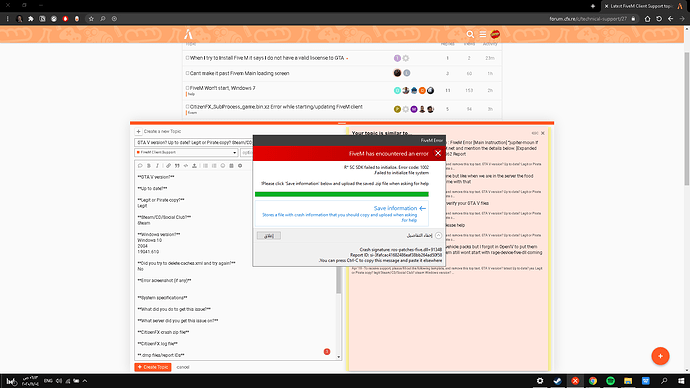Click into the topic title input field
690x388 pixels.
(x=194, y=143)
